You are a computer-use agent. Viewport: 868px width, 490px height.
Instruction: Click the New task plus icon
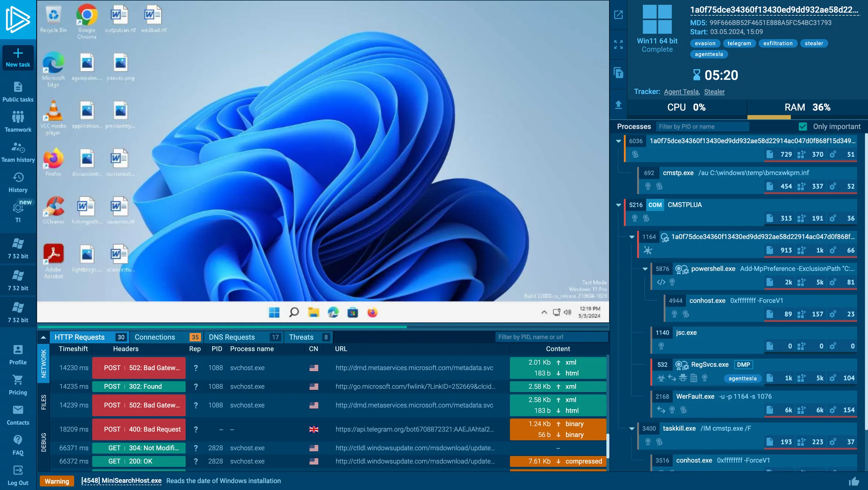(x=18, y=53)
